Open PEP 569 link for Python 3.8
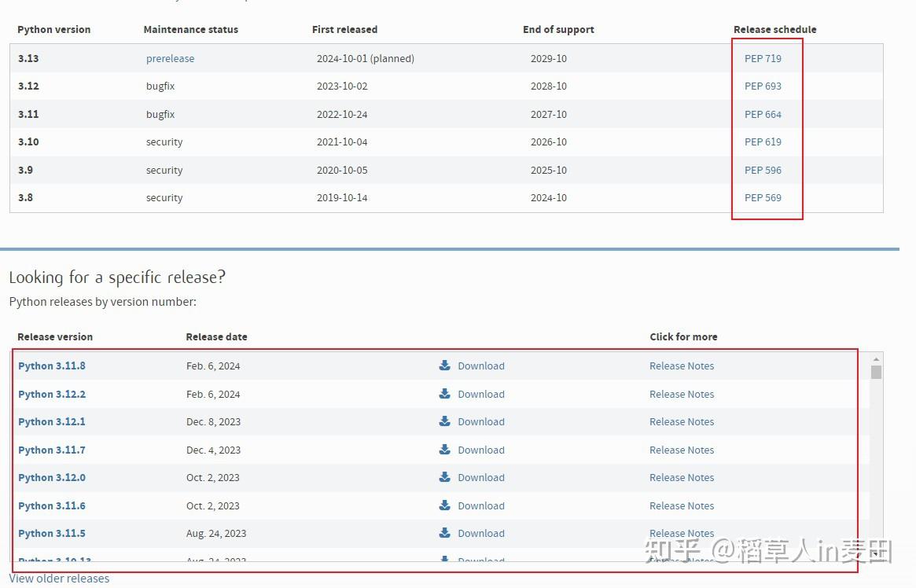 point(763,197)
